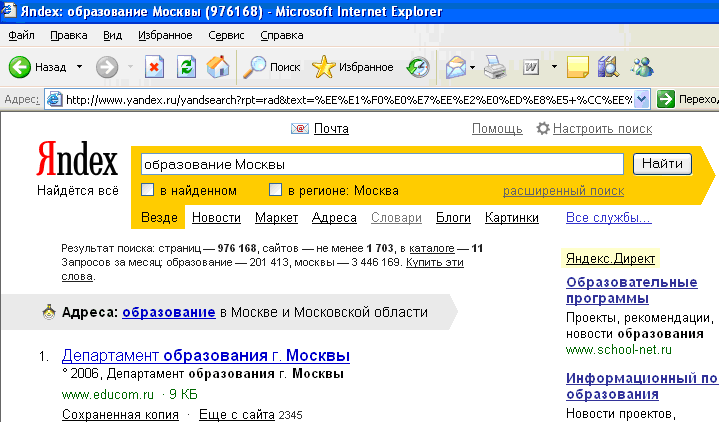This screenshot has height=422, width=719.
Task: Click the Найти search button
Action: (x=662, y=164)
